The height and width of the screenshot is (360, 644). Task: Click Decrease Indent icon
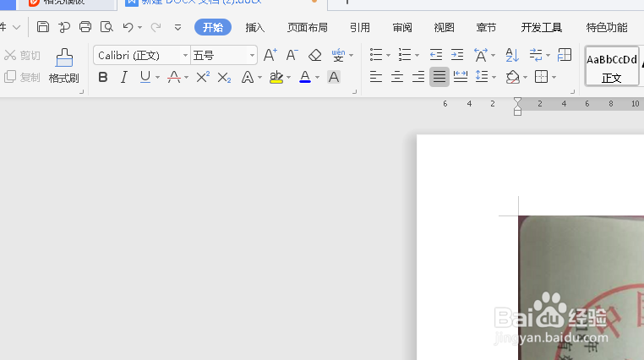click(436, 55)
